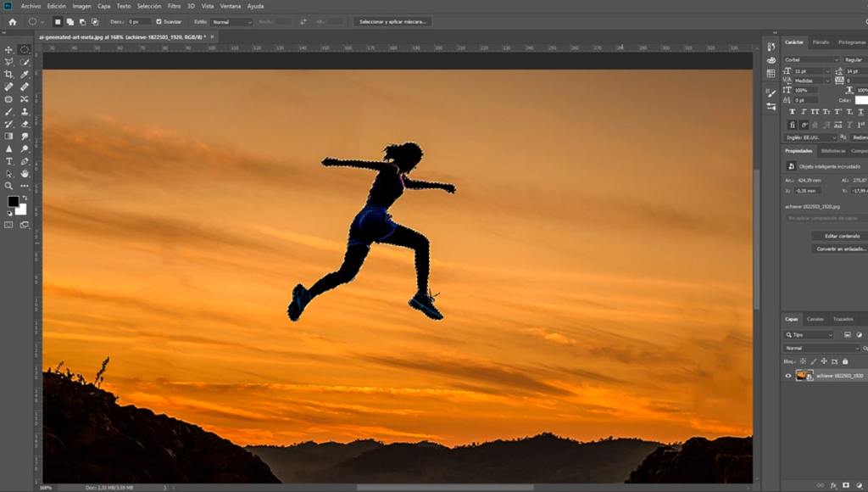The image size is (868, 492).
Task: Click the Seleccionar y aplicar máscara button
Action: click(x=392, y=21)
